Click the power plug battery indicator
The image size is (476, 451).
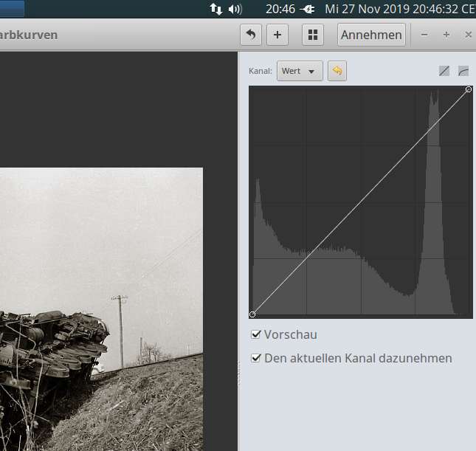(308, 9)
